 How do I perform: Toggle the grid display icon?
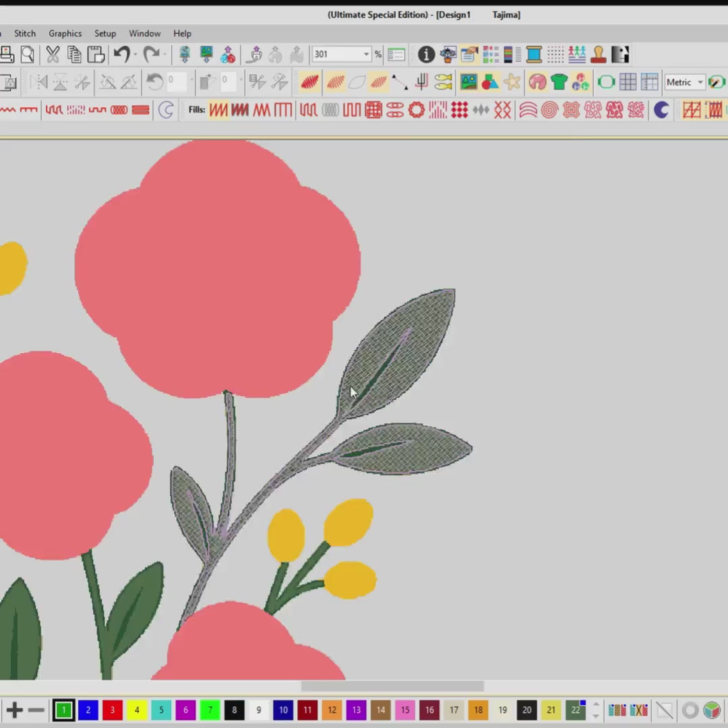628,82
